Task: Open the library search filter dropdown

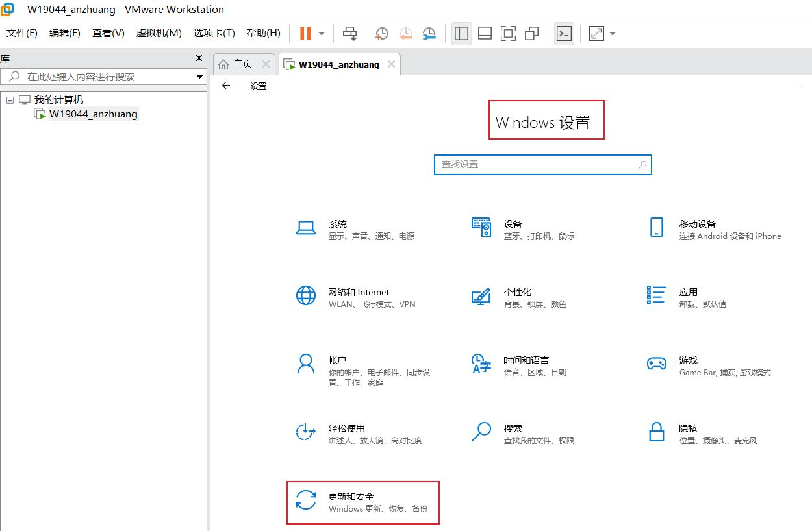Action: tap(199, 77)
